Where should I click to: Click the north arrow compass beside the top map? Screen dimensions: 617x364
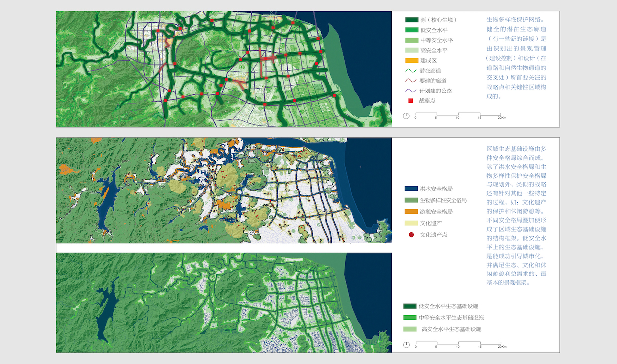click(406, 116)
